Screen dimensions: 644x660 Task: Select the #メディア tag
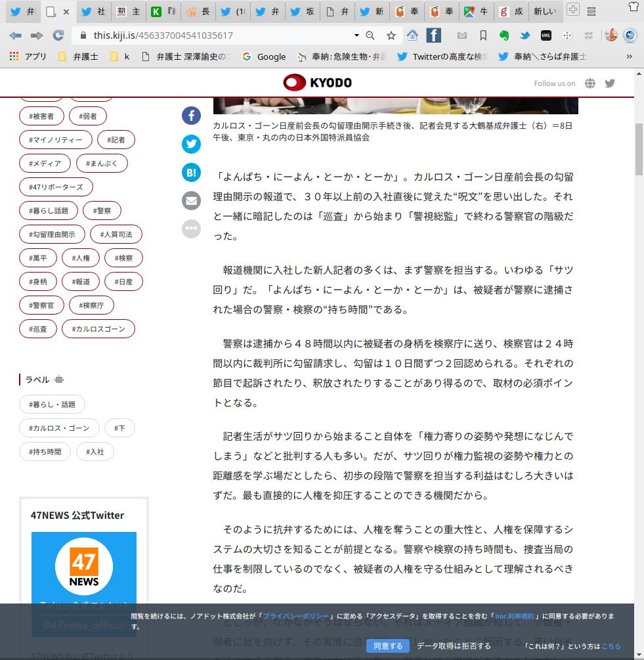click(45, 164)
